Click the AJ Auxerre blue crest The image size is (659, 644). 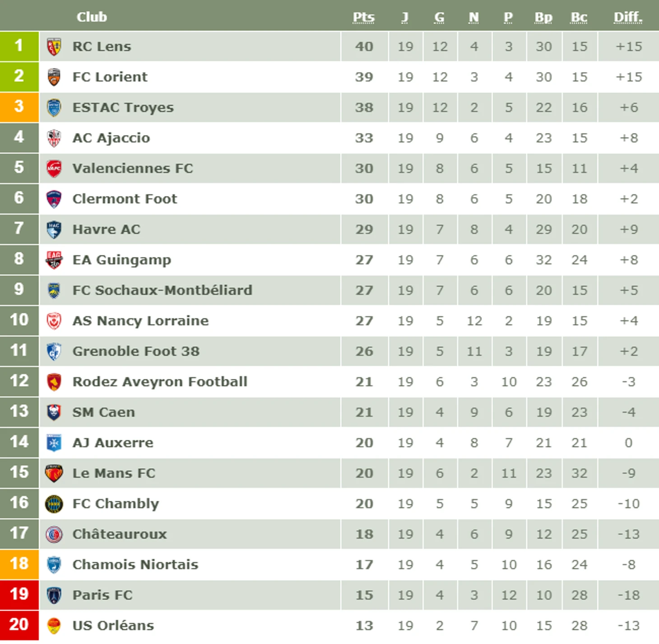coord(54,443)
